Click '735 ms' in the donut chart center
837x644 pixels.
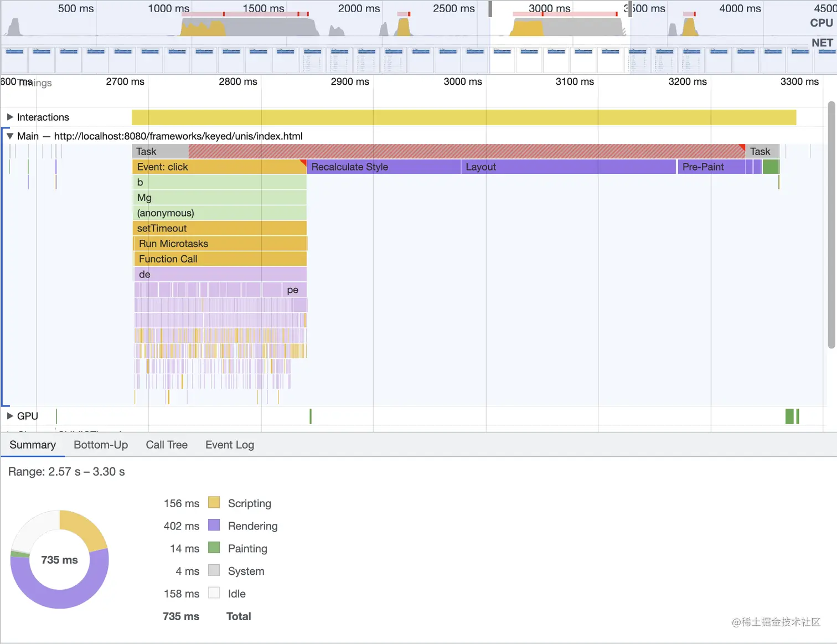coord(59,560)
